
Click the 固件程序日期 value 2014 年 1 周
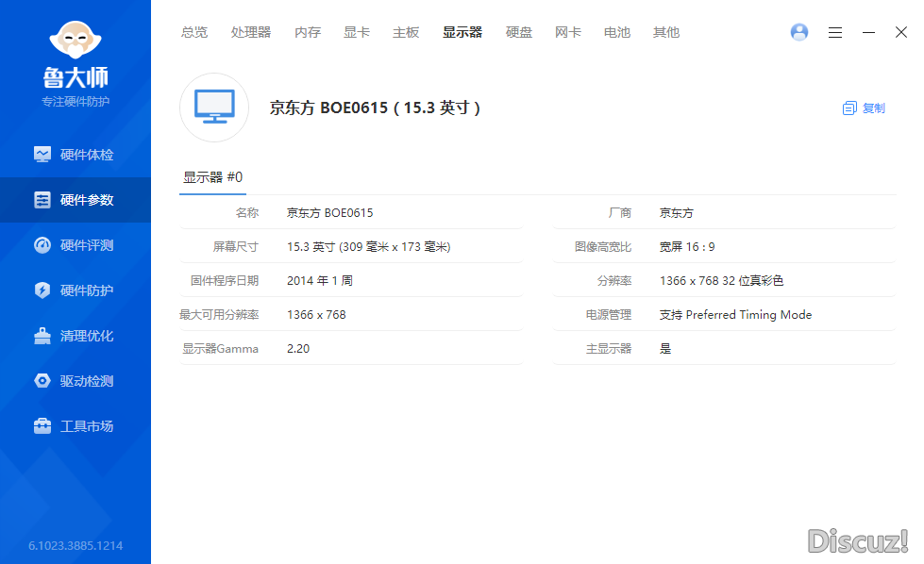coord(320,281)
